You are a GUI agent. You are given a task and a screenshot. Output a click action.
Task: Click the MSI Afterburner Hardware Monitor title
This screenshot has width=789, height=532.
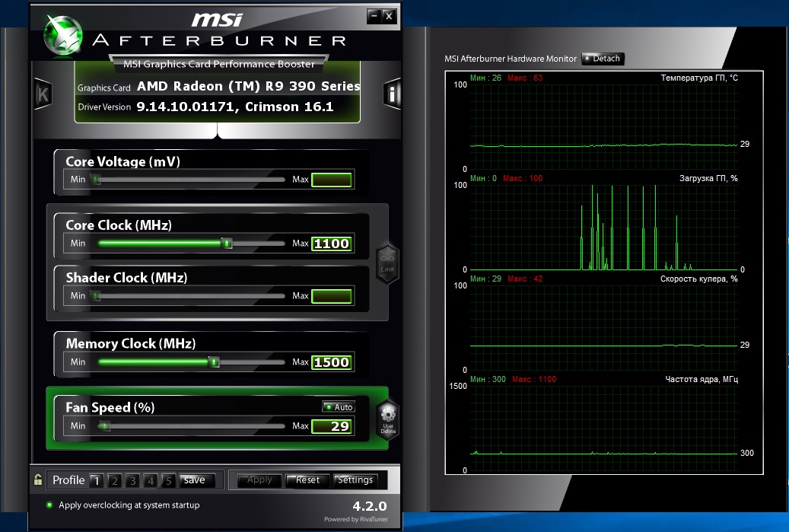pos(511,59)
